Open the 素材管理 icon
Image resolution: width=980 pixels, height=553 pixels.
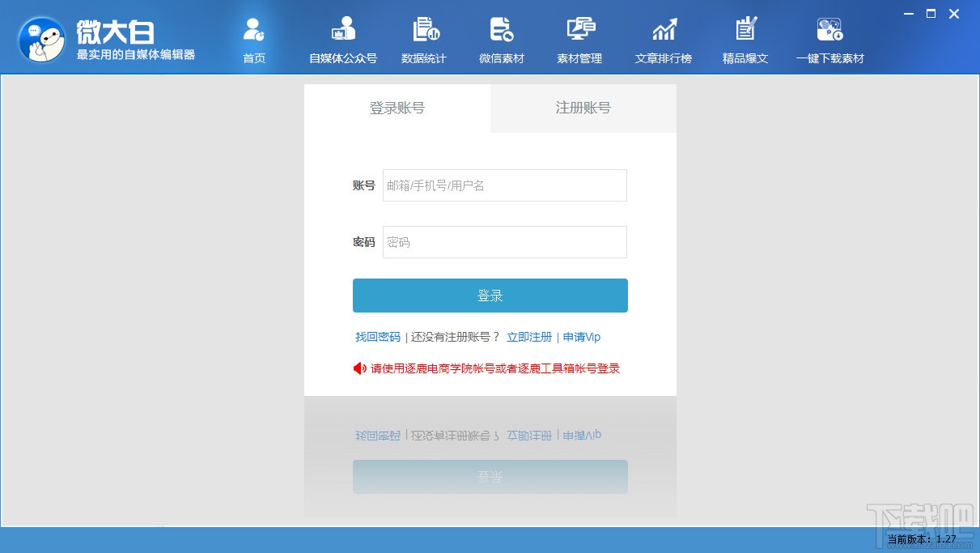pos(579,30)
